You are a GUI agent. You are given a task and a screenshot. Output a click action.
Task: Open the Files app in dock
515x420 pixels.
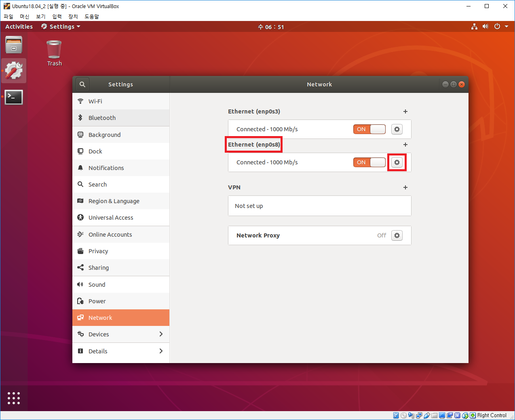click(x=14, y=45)
